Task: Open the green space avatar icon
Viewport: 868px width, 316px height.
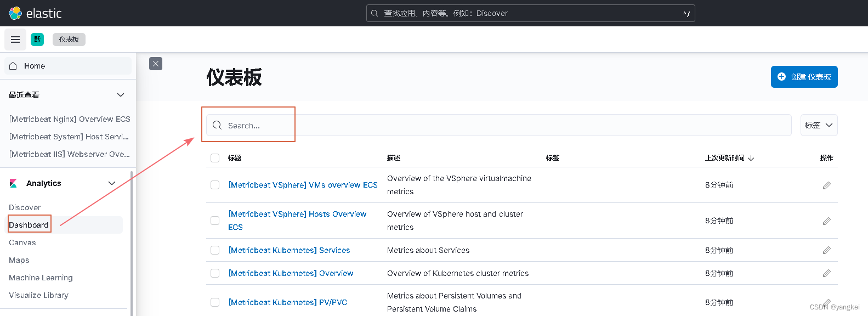Action: point(37,39)
